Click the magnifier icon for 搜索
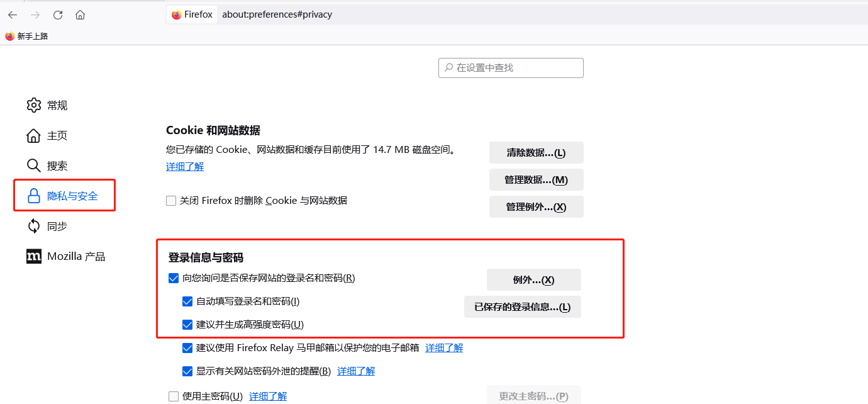This screenshot has height=404, width=868. (34, 166)
